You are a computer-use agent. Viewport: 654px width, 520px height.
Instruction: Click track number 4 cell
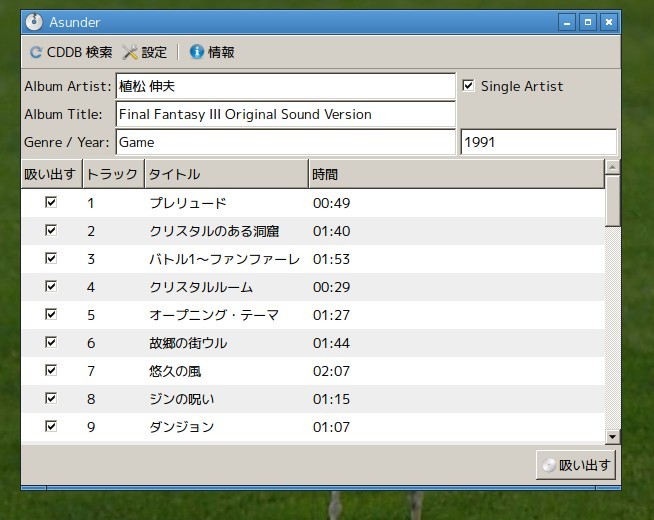(x=91, y=287)
